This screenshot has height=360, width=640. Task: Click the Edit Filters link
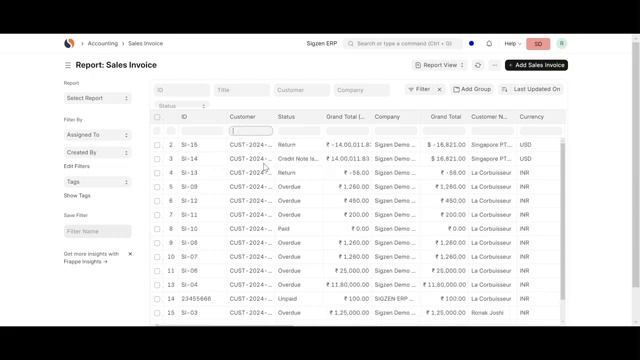tap(77, 166)
